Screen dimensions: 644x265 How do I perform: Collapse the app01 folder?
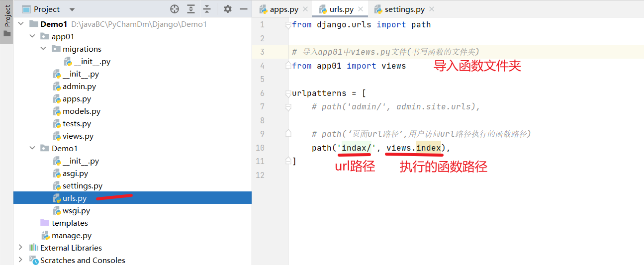tap(32, 36)
